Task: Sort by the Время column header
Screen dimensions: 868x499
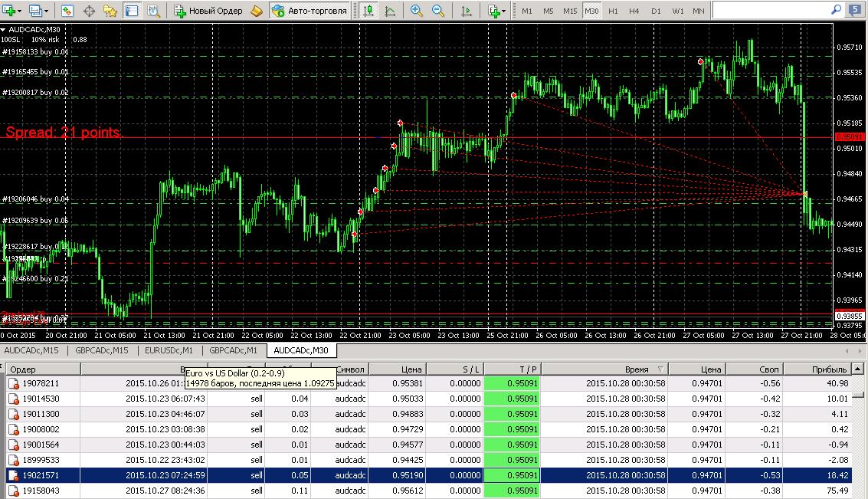Action: coord(604,369)
